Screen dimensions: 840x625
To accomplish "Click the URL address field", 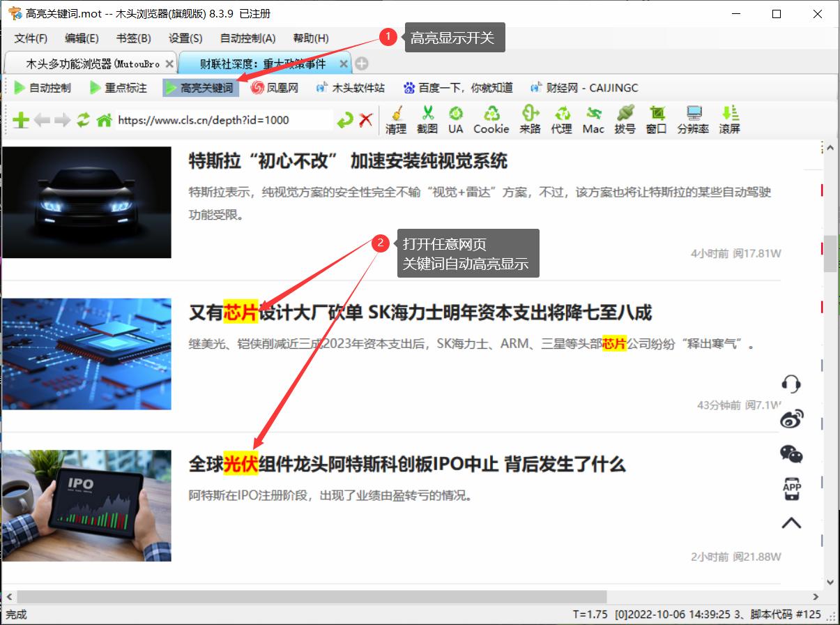I will (x=223, y=120).
